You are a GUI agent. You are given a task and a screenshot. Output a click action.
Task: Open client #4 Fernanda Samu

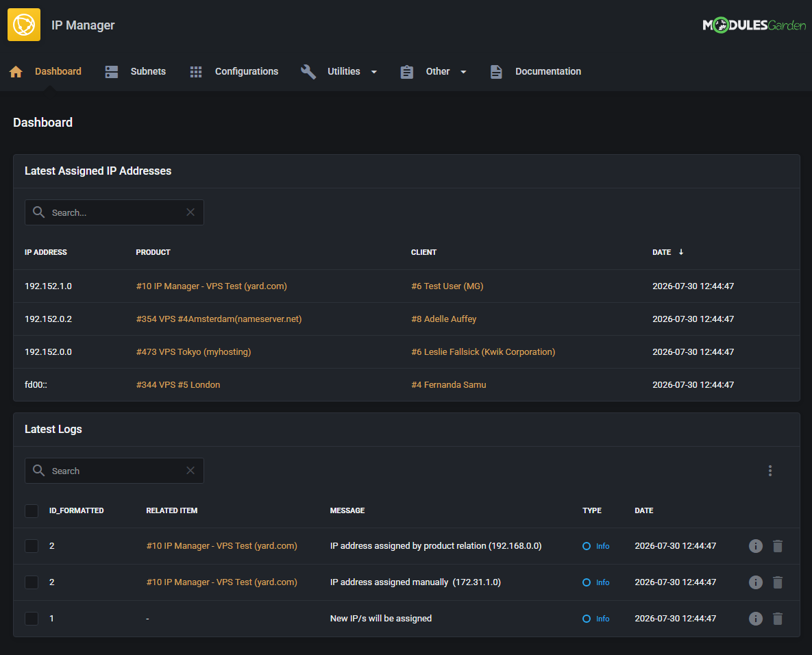[x=448, y=385]
